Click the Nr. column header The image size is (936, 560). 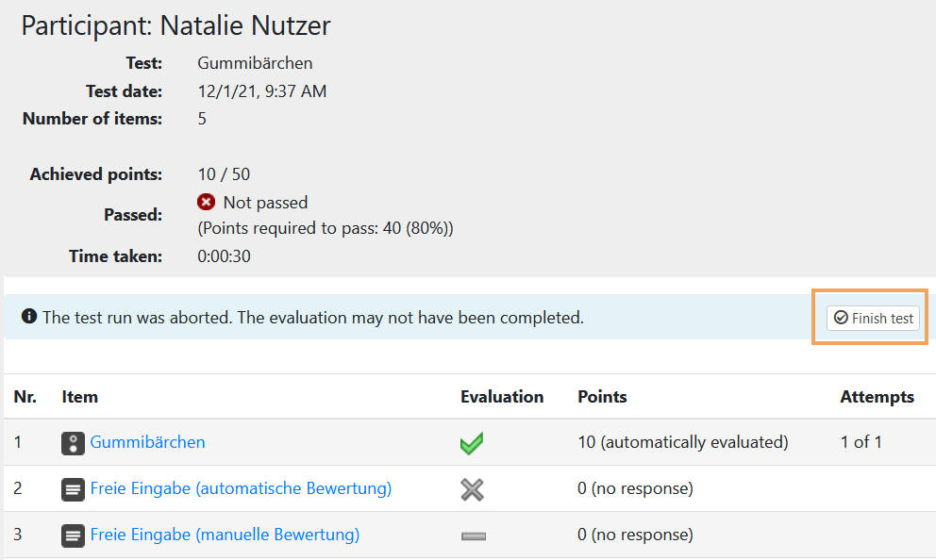tap(25, 397)
